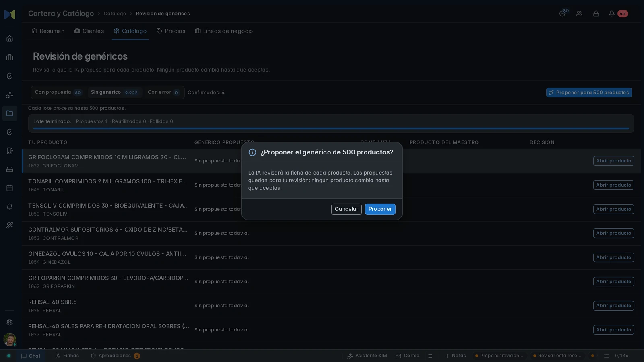Open the magic wand icon in sidebar

point(10,225)
